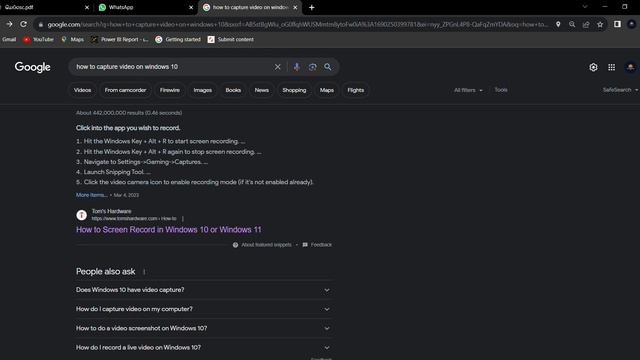Expand How to do a video screenshot question
The image size is (640, 360).
click(204, 328)
